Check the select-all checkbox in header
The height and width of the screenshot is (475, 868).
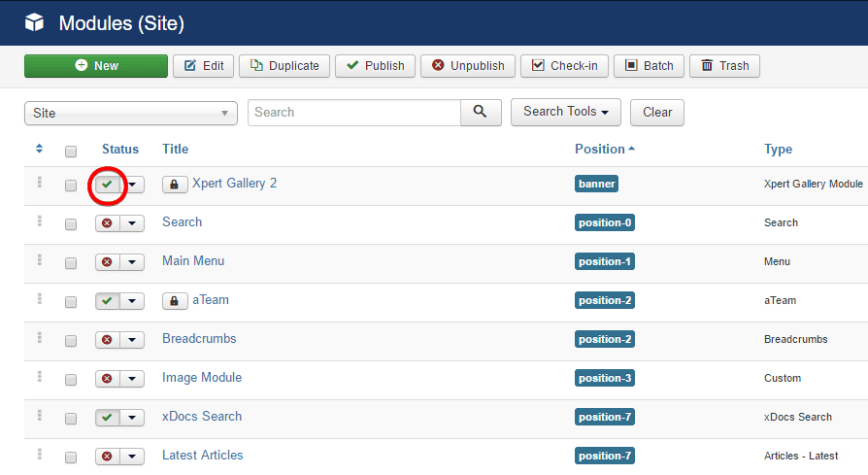71,151
